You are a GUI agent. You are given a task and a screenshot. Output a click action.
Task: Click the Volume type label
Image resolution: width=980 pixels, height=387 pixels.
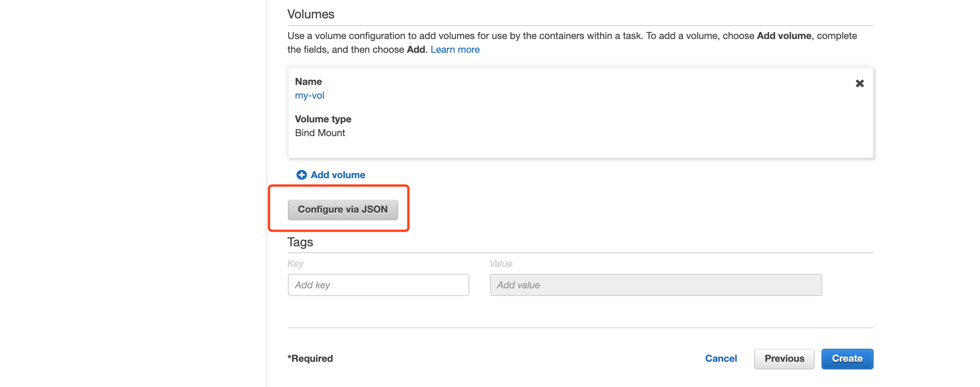click(323, 119)
